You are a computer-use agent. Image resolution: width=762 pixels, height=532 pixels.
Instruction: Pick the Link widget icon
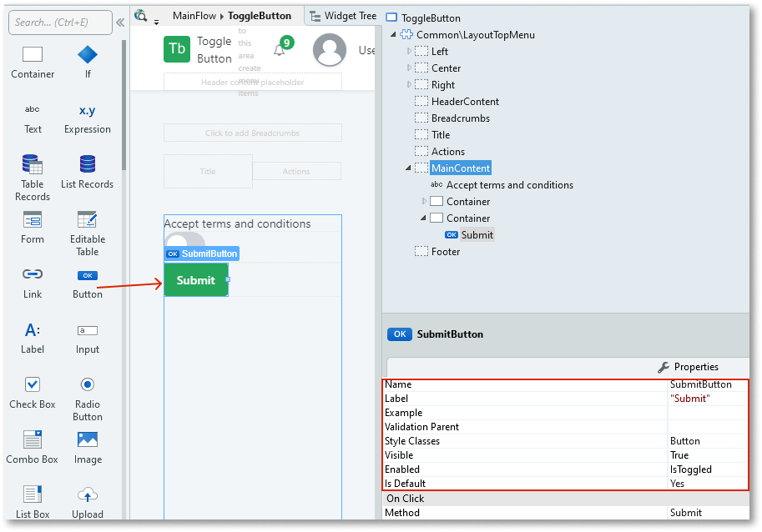point(33,274)
